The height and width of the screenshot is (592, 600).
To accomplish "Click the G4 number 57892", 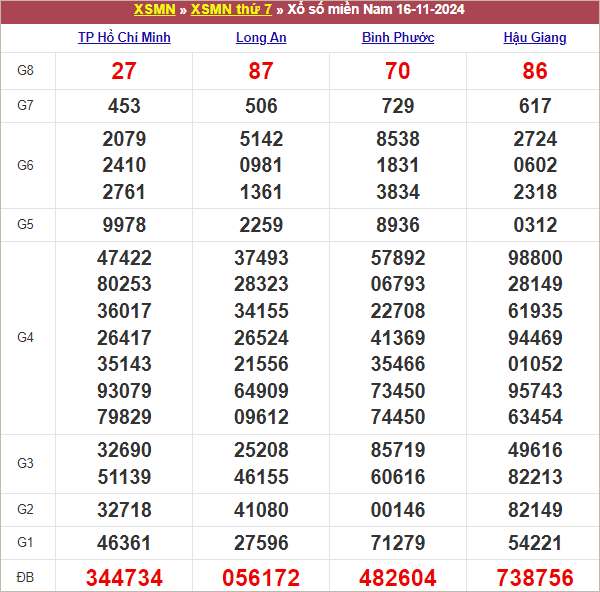I will pyautogui.click(x=398, y=258).
